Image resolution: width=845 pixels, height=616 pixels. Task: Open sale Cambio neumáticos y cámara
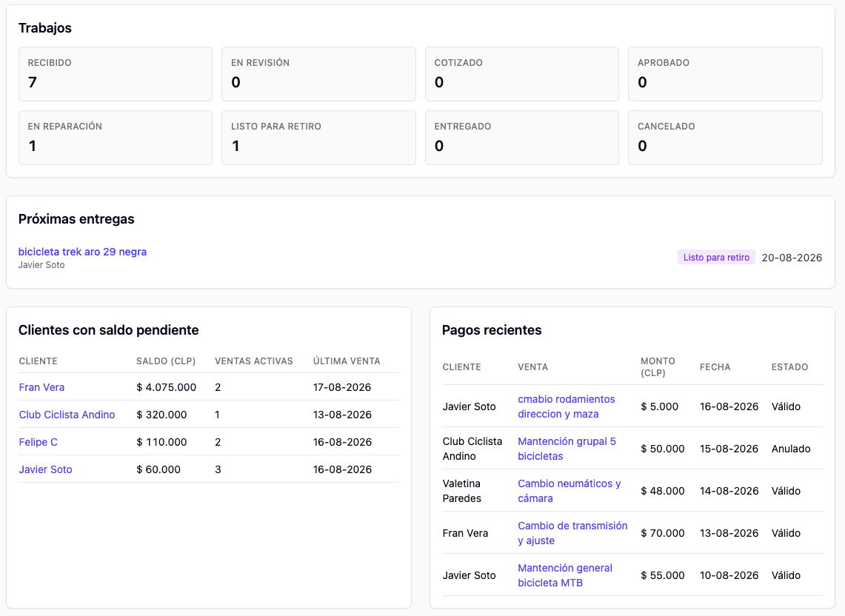pyautogui.click(x=569, y=490)
